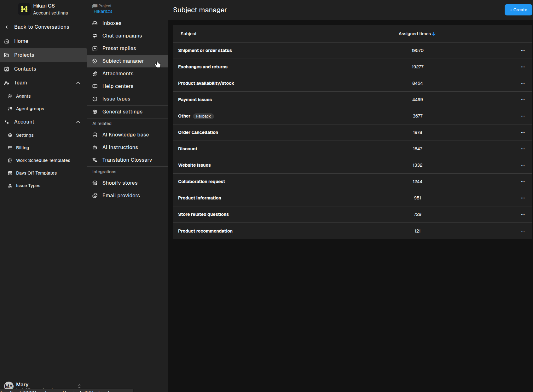Open options menu for Website issues

click(x=523, y=165)
